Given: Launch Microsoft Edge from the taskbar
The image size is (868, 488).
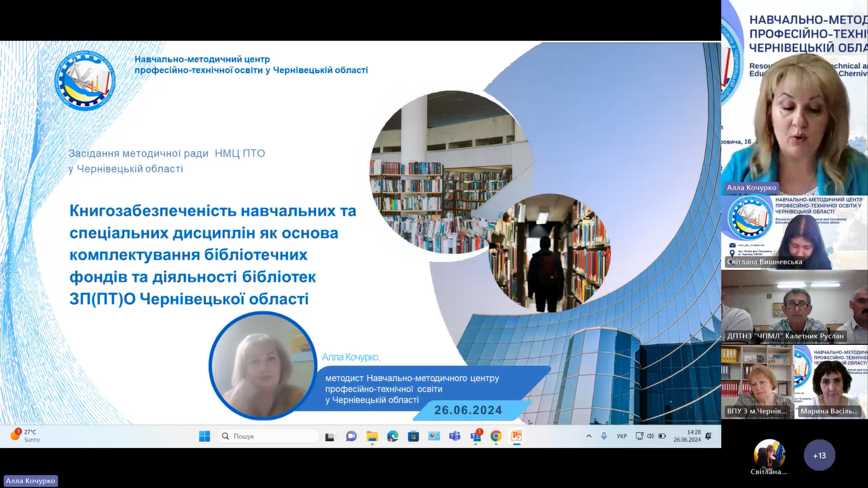Looking at the screenshot, I should (x=393, y=436).
